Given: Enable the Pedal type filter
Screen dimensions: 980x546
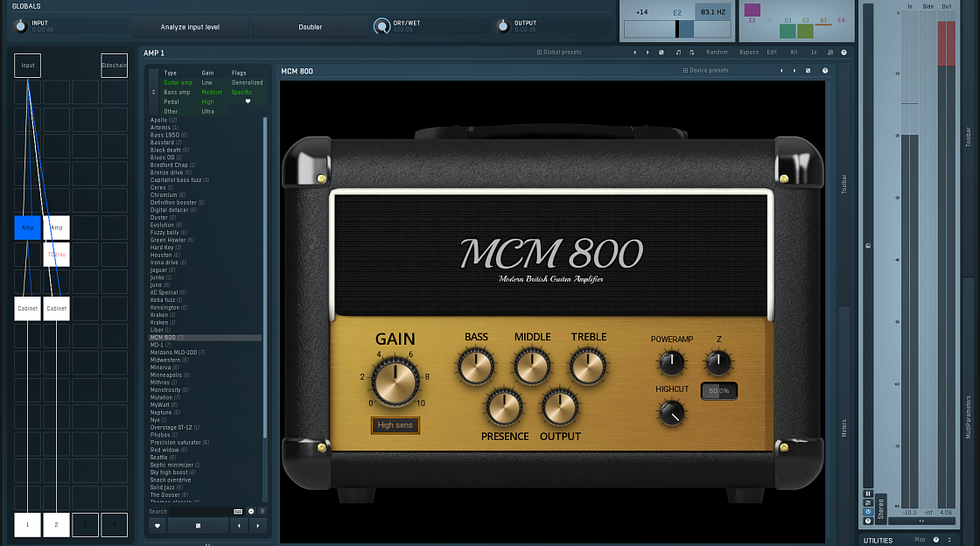Looking at the screenshot, I should [171, 101].
